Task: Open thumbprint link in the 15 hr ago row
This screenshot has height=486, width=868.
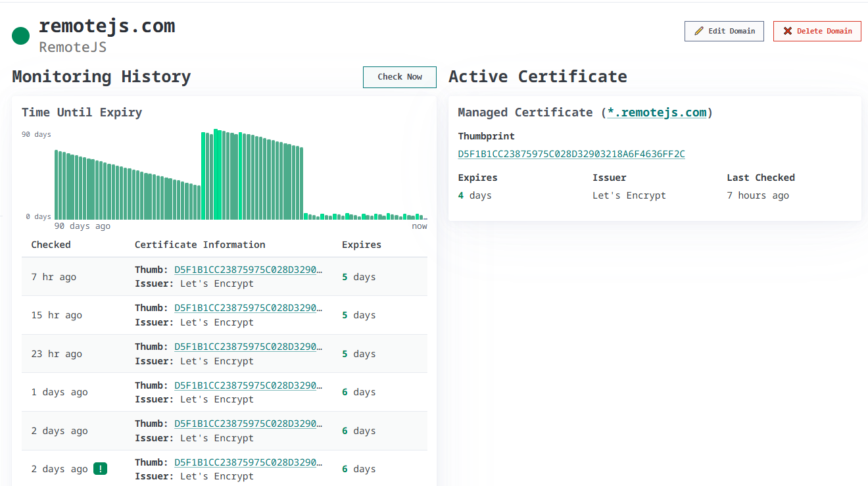Action: pyautogui.click(x=249, y=308)
